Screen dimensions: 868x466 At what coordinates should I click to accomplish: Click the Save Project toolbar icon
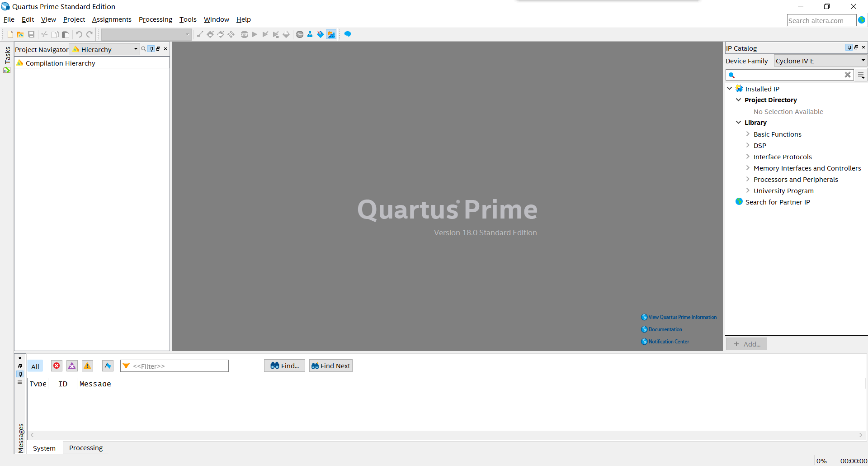click(x=31, y=34)
